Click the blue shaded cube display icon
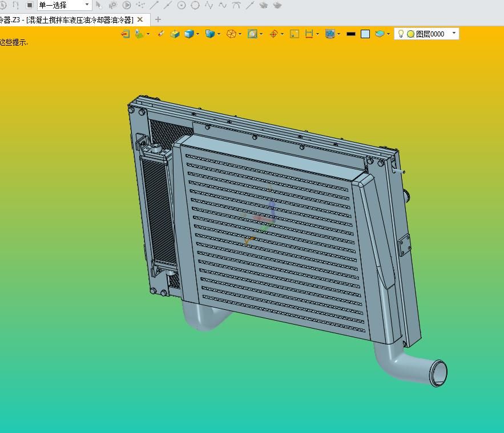504x433 pixels. 189,34
